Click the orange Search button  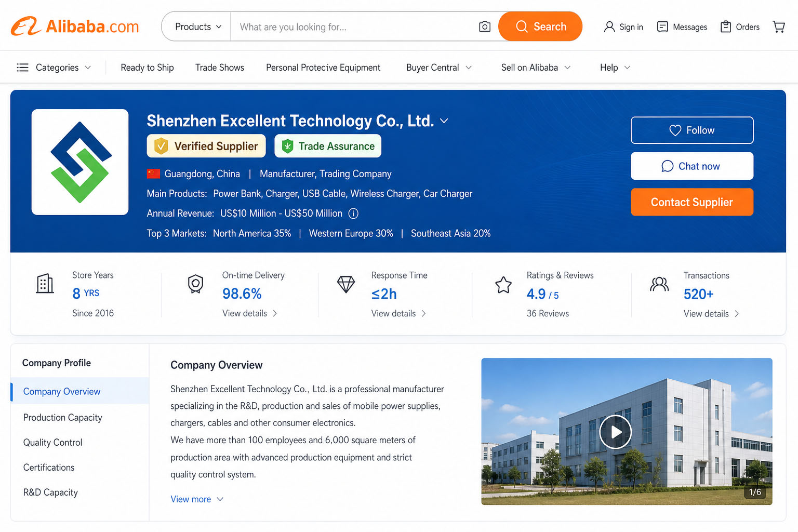pyautogui.click(x=540, y=26)
